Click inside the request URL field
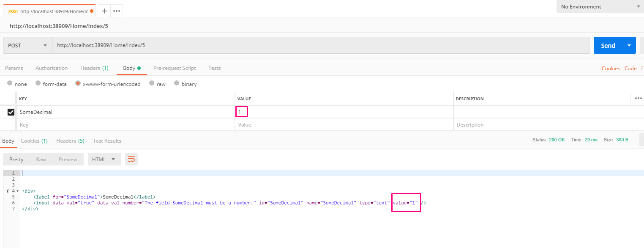The image size is (644, 248). pos(169,45)
